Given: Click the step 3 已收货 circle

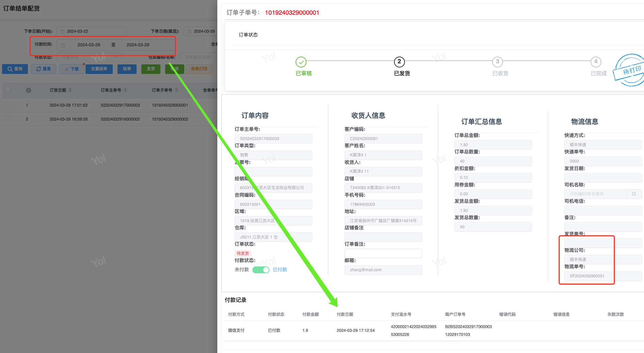Looking at the screenshot, I should (498, 62).
